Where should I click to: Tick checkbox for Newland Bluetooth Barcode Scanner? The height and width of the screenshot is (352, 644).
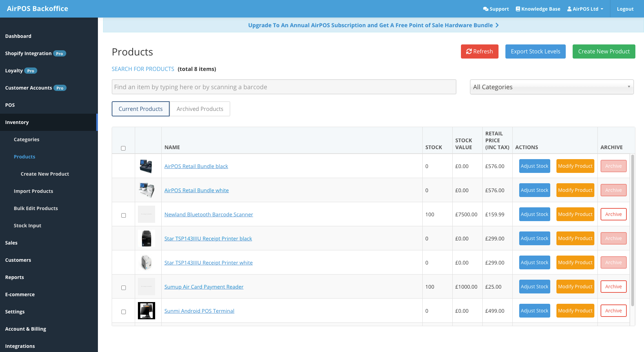pos(123,215)
